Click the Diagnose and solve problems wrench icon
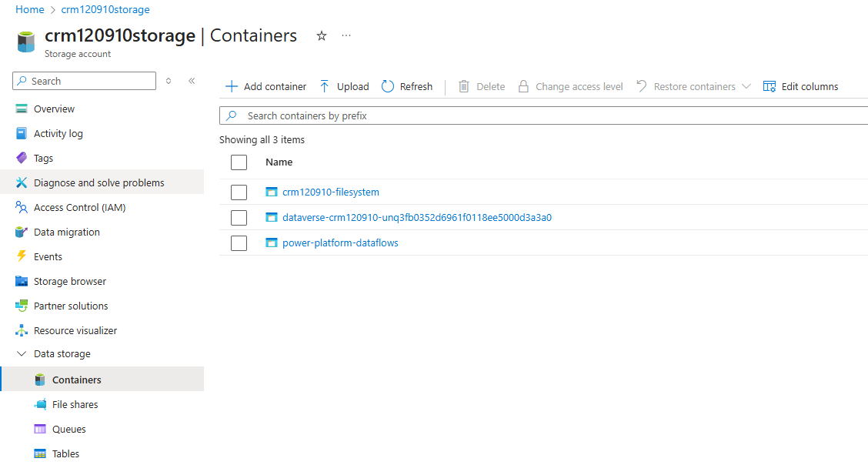This screenshot has width=868, height=465. tap(22, 182)
